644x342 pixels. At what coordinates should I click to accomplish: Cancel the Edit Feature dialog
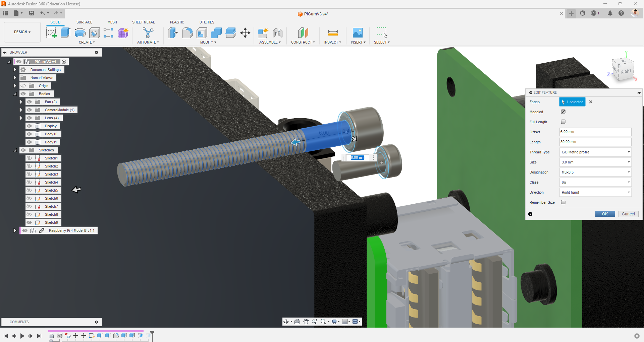point(628,214)
